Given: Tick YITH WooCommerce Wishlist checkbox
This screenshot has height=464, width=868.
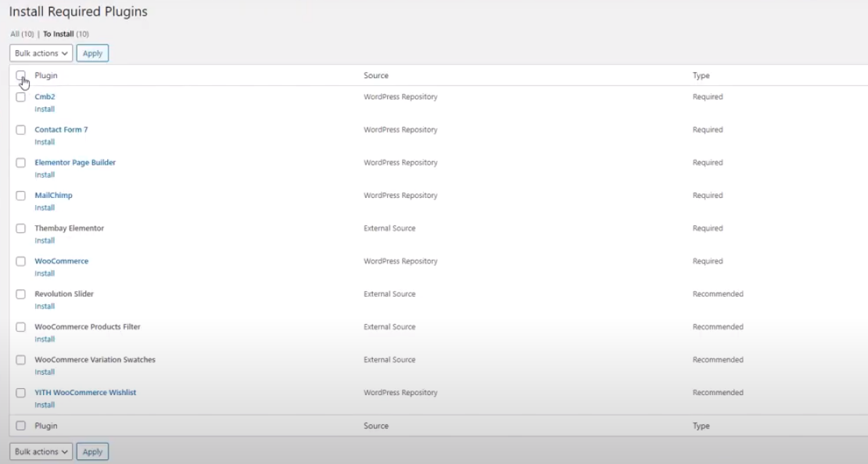Looking at the screenshot, I should pos(20,393).
